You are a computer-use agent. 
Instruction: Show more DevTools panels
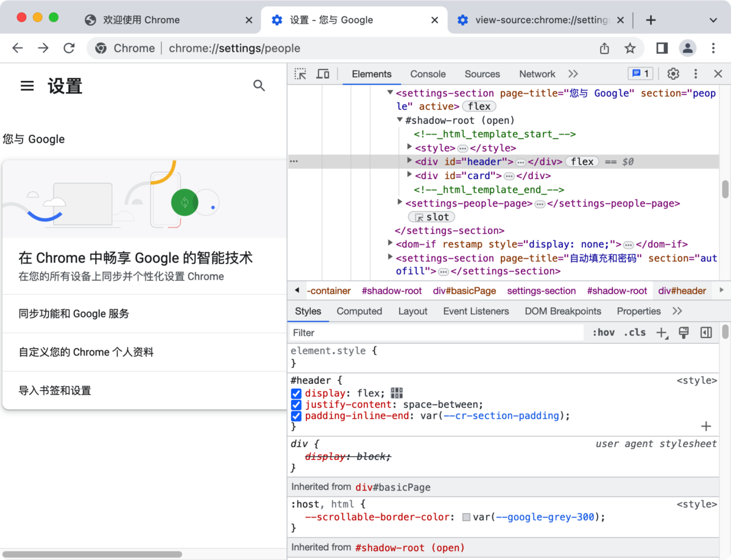coord(573,74)
